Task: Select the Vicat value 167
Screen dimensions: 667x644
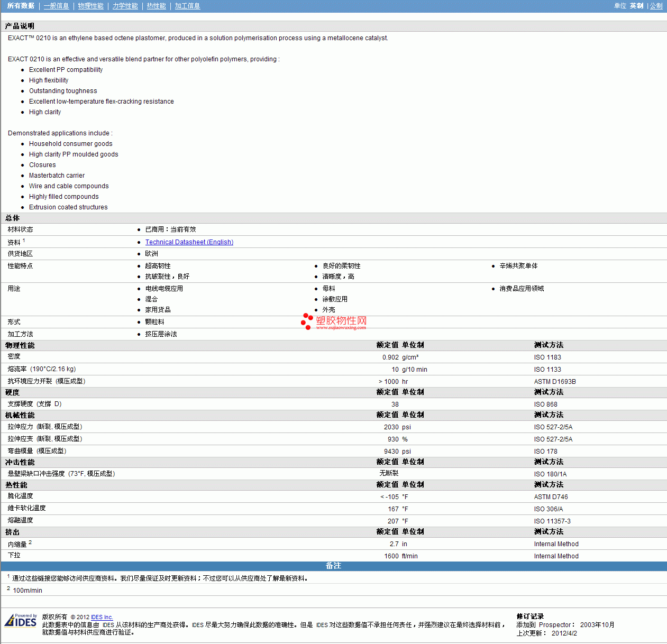Action: (x=393, y=509)
